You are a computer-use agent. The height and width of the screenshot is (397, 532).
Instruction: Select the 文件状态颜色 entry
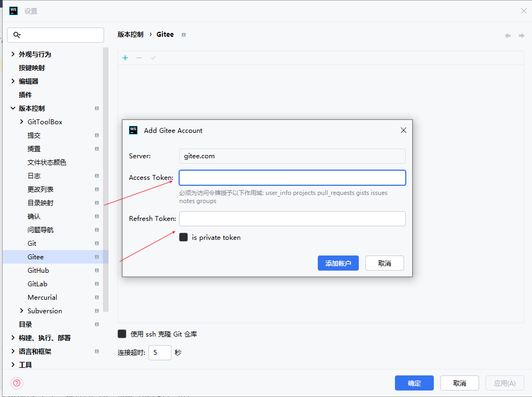pos(47,163)
